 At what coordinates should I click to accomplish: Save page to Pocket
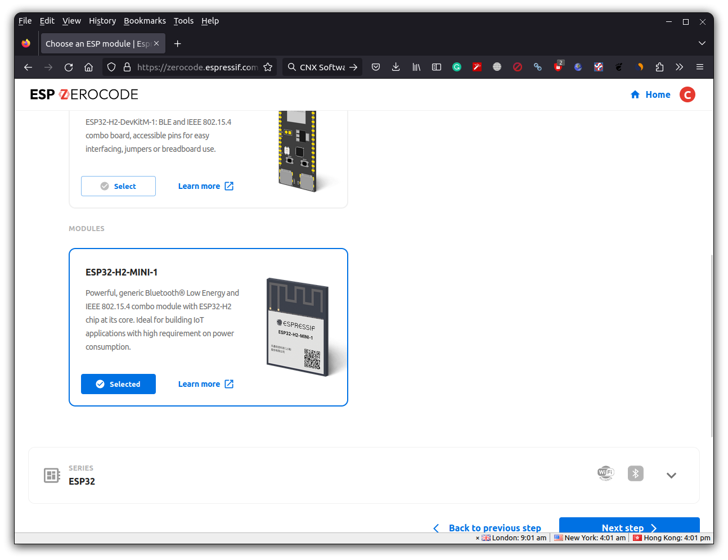(376, 67)
